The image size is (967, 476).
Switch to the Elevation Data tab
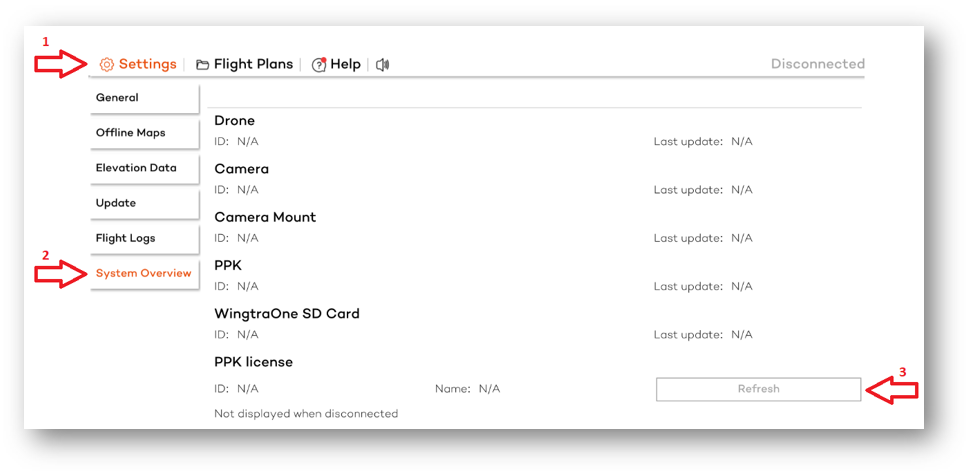click(144, 168)
